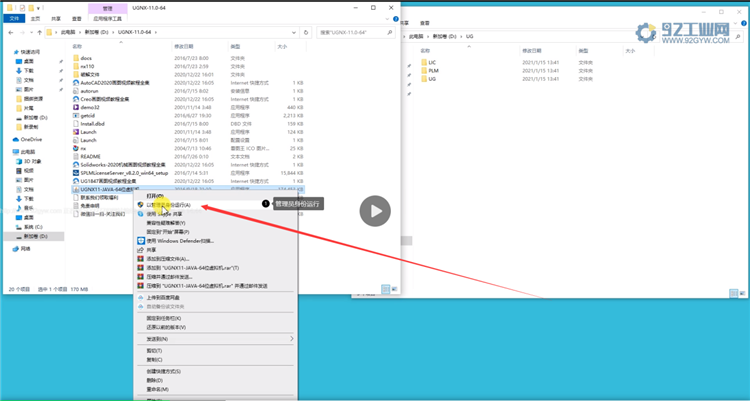Open recent locations dropdown arrow

tap(32, 33)
